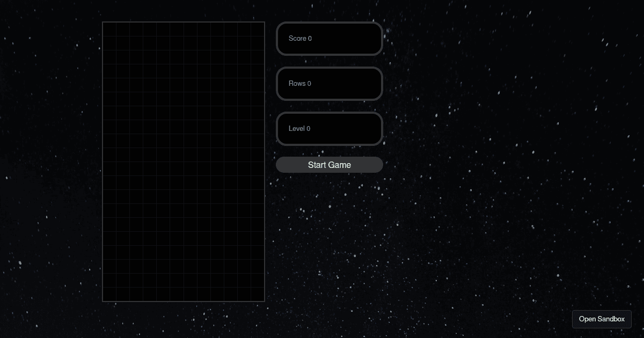Screen dimensions: 644x338
Task: Click the left border of the playfield
Action: (x=103, y=161)
